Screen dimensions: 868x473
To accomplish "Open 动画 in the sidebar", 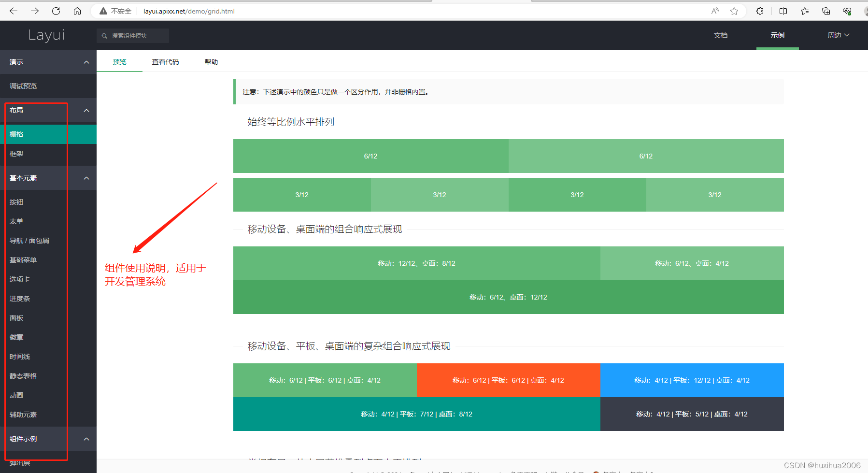I will (48, 395).
